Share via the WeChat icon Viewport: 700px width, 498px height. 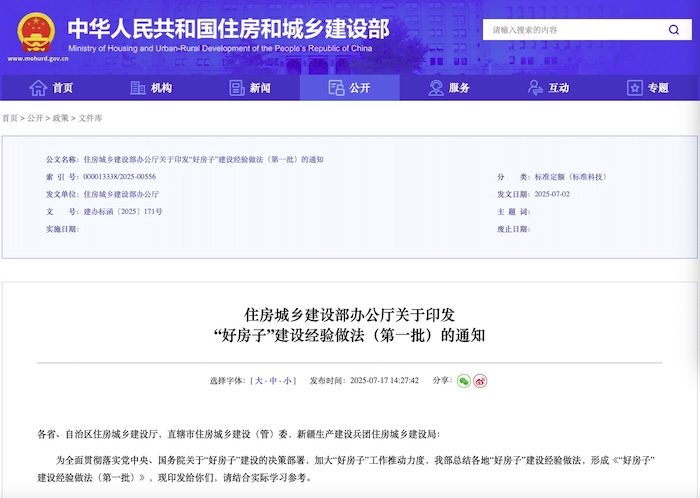(x=464, y=381)
